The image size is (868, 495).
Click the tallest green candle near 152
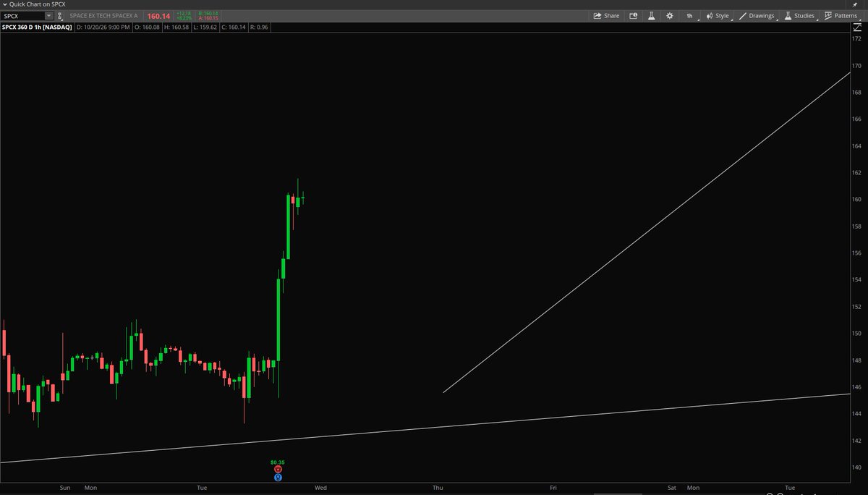278,321
